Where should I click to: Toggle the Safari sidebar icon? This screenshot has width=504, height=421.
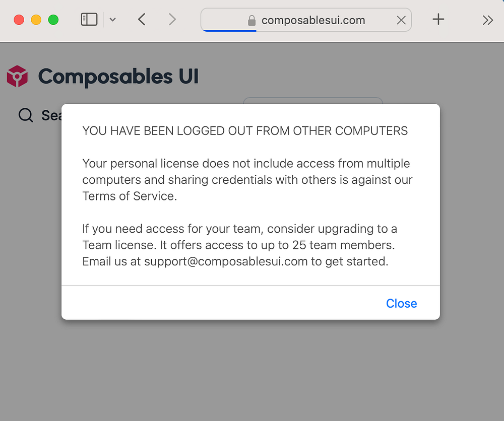[89, 20]
